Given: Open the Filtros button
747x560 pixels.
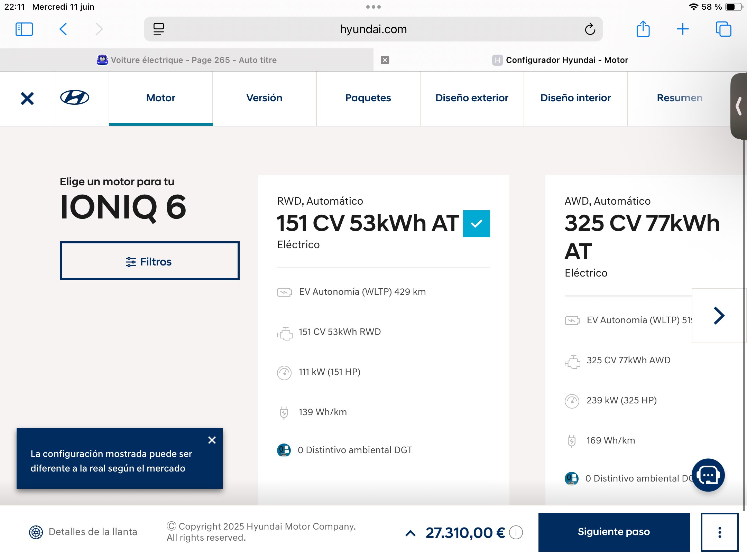Looking at the screenshot, I should tap(149, 261).
